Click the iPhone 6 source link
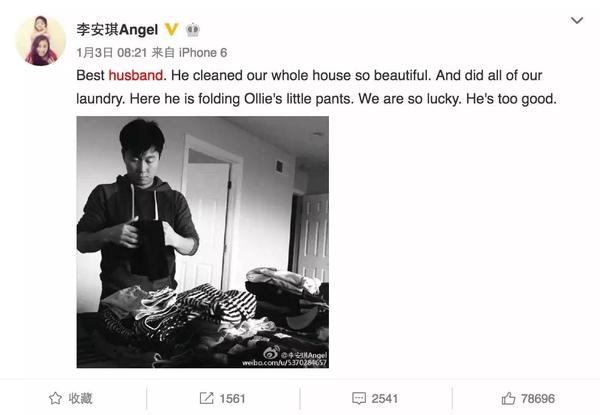 (x=203, y=52)
